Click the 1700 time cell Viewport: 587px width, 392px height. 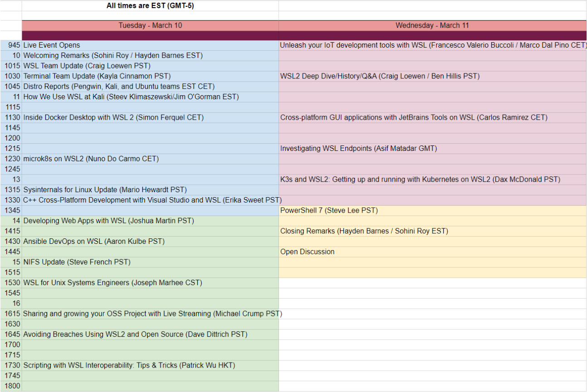[x=11, y=345]
